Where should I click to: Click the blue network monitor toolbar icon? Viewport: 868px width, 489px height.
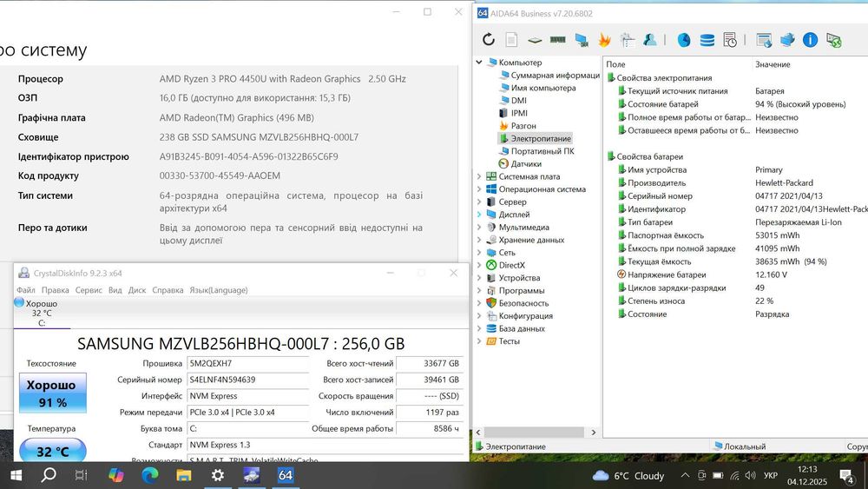pos(787,40)
